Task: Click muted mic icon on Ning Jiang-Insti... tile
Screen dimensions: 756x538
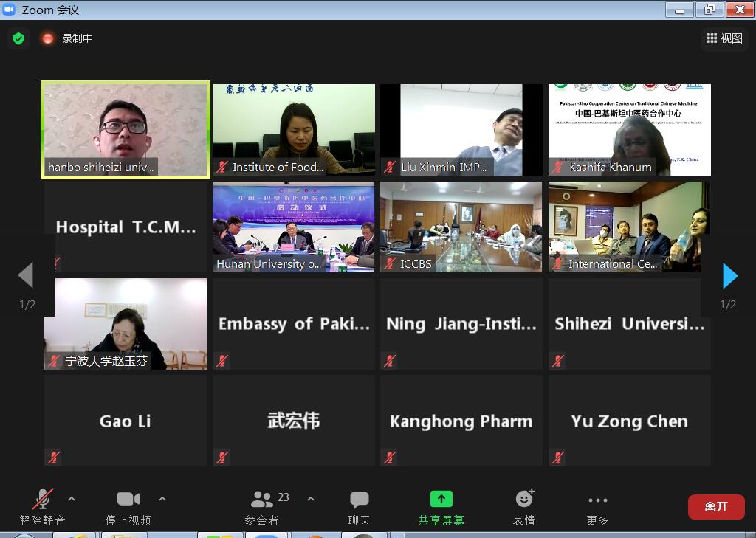Action: tap(390, 361)
